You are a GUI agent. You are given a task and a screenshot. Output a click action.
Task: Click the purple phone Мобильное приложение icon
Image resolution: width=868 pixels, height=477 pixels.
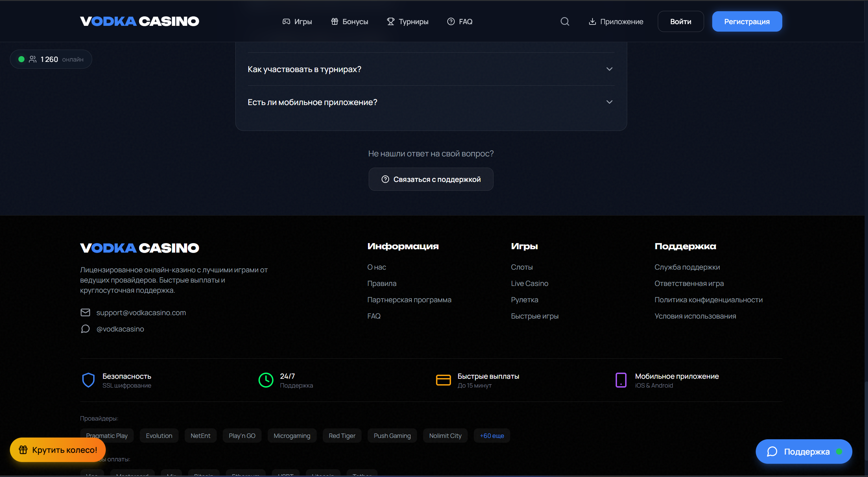pyautogui.click(x=621, y=380)
